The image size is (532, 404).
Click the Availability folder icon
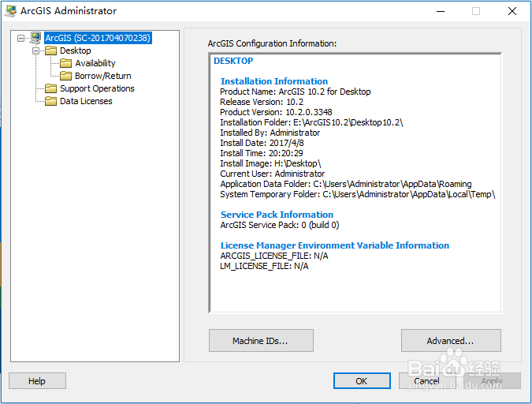coord(66,63)
